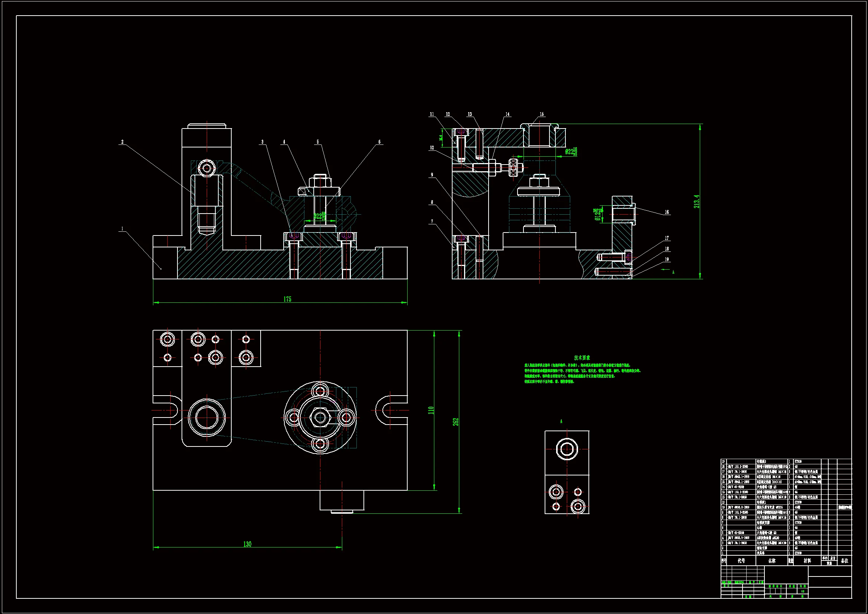Click the 名称 column header in parts list
The image size is (868, 614).
click(x=771, y=561)
